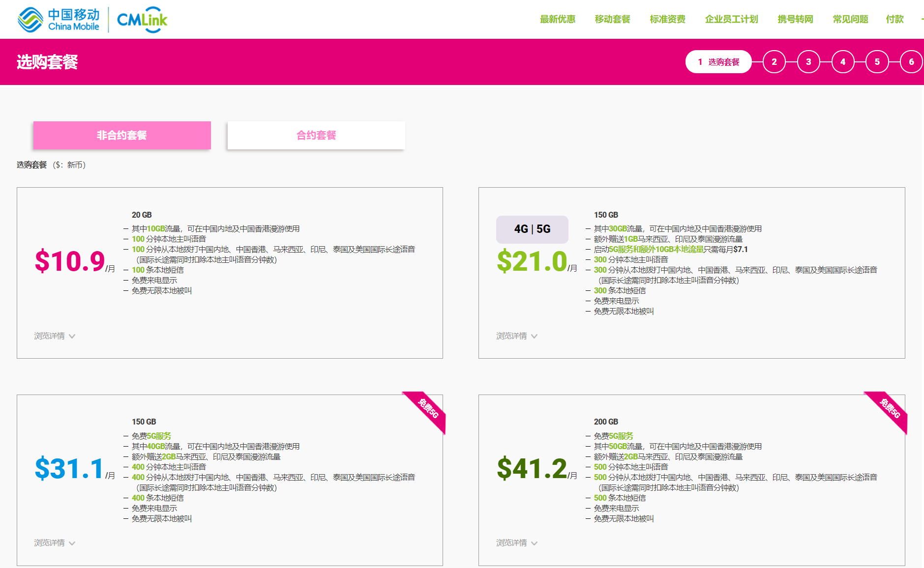Viewport: 924px width, 568px height.
Task: Click 其中50GB流量 line
Action: tap(678, 446)
